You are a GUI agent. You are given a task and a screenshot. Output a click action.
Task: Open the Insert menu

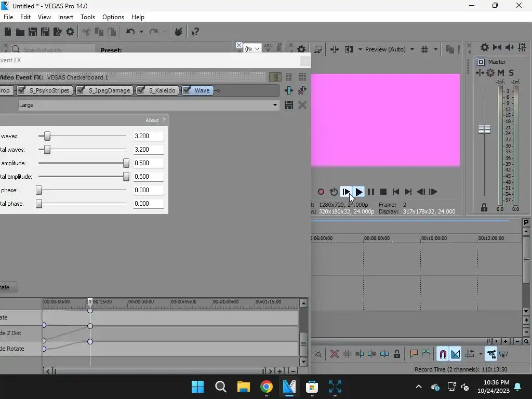click(x=65, y=17)
